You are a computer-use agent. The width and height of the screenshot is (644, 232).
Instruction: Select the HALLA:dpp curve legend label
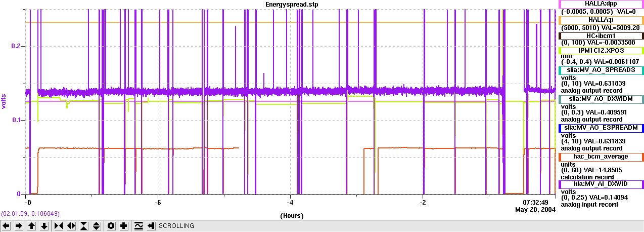[x=601, y=4]
